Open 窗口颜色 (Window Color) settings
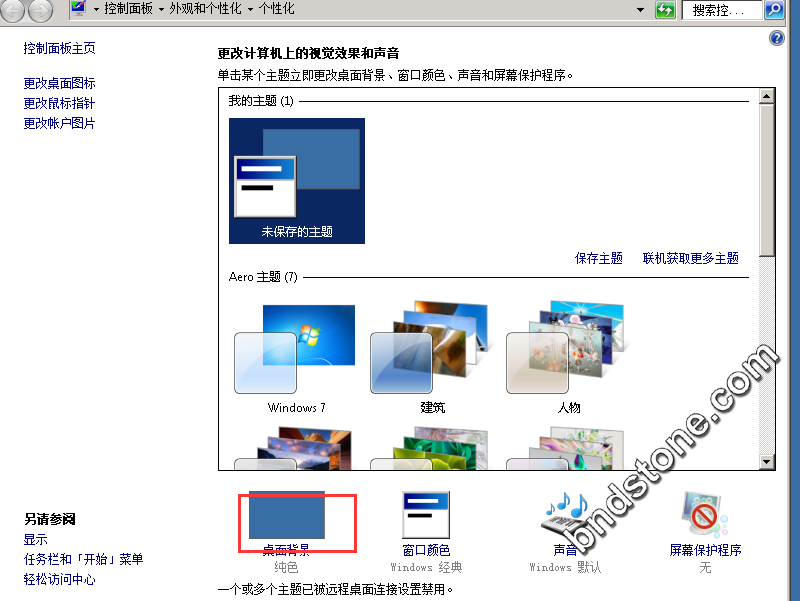Image resolution: width=800 pixels, height=601 pixels. tap(426, 518)
